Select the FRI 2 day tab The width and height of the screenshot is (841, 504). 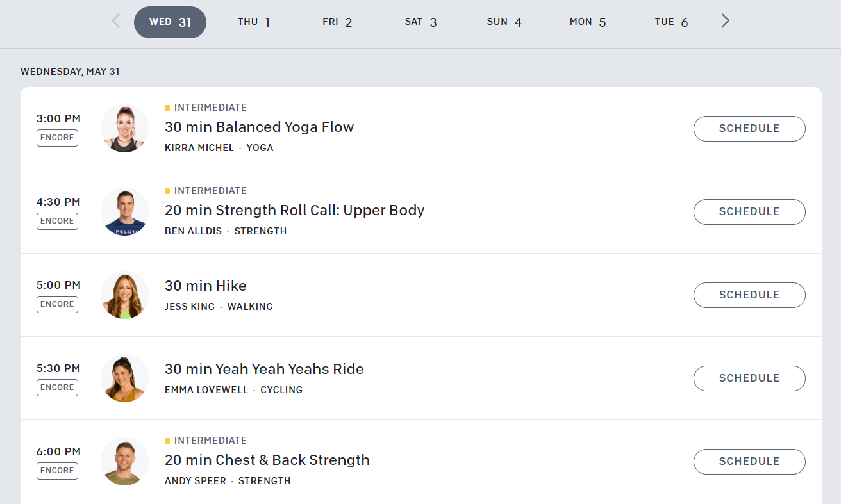point(337,21)
